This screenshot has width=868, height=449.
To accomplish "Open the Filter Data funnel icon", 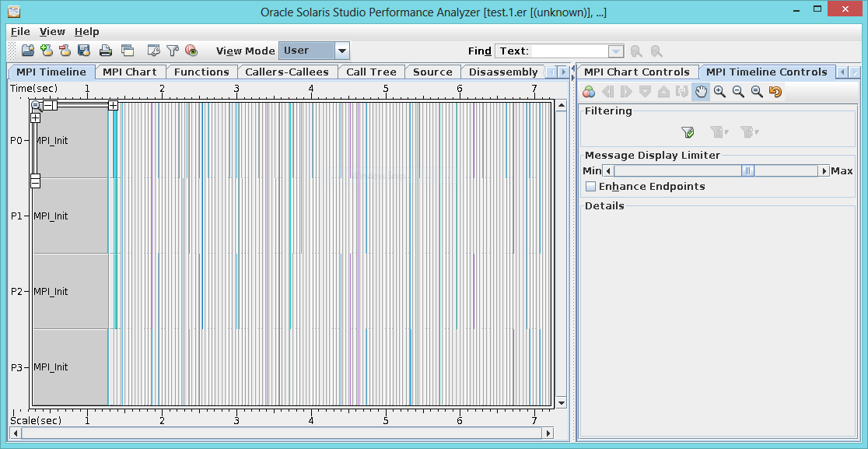I will point(172,51).
